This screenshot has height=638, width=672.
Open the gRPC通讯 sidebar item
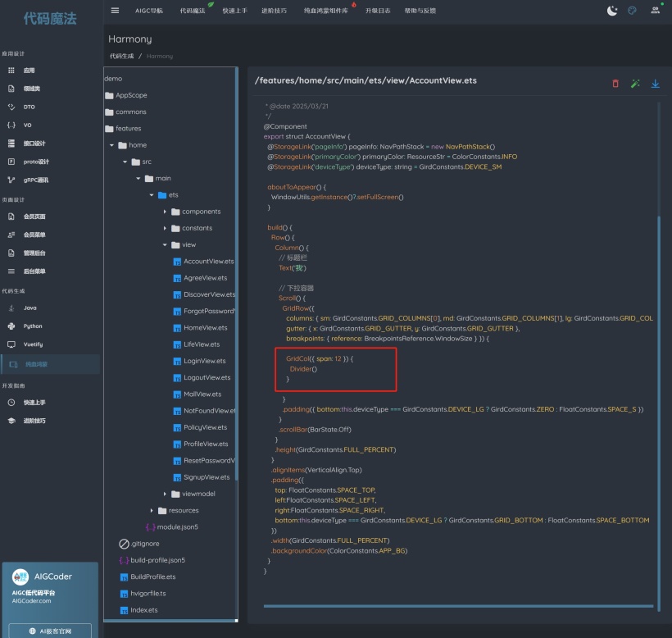pyautogui.click(x=35, y=180)
